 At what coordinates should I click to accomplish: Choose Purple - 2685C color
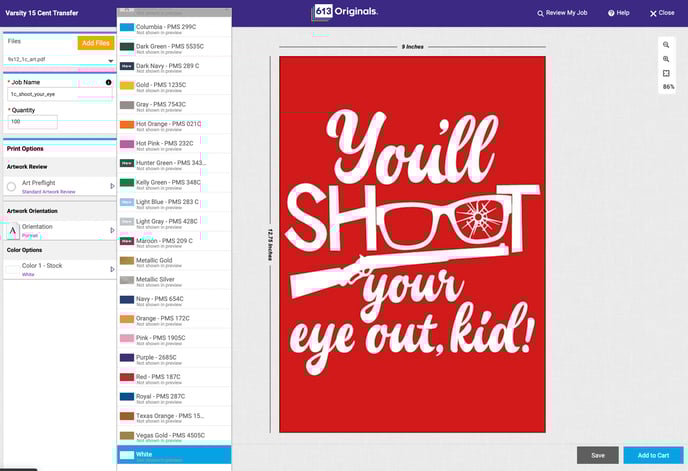[x=174, y=358]
